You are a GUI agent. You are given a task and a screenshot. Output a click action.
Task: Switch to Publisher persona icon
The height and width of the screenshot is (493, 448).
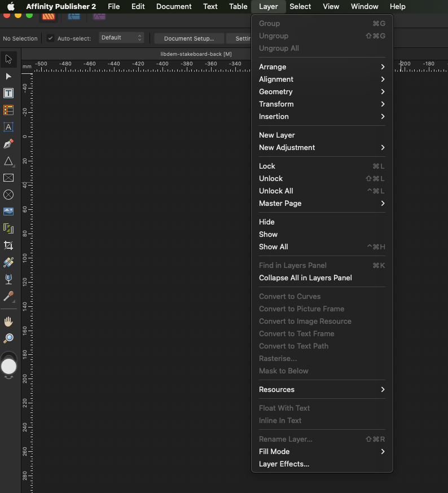tap(49, 17)
